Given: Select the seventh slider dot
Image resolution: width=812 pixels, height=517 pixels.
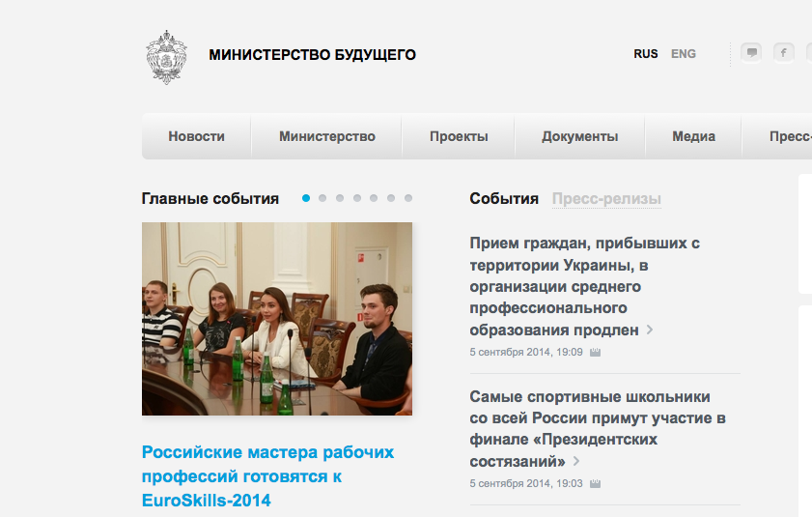Looking at the screenshot, I should [408, 198].
